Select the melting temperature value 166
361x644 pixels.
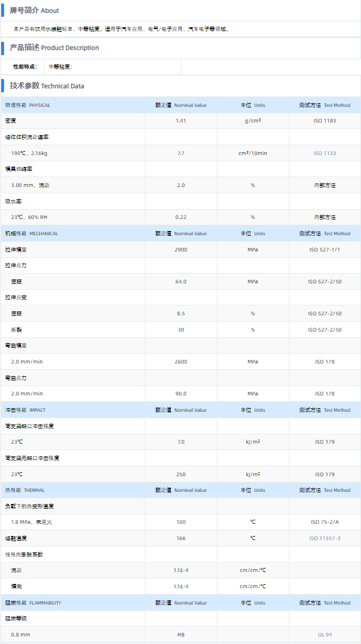pyautogui.click(x=181, y=538)
